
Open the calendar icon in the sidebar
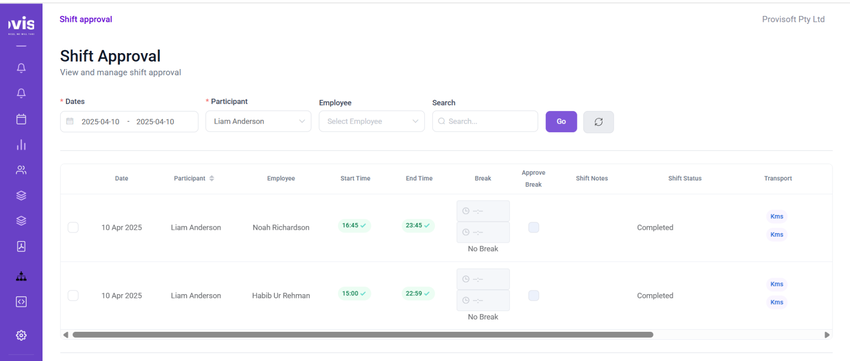click(21, 119)
